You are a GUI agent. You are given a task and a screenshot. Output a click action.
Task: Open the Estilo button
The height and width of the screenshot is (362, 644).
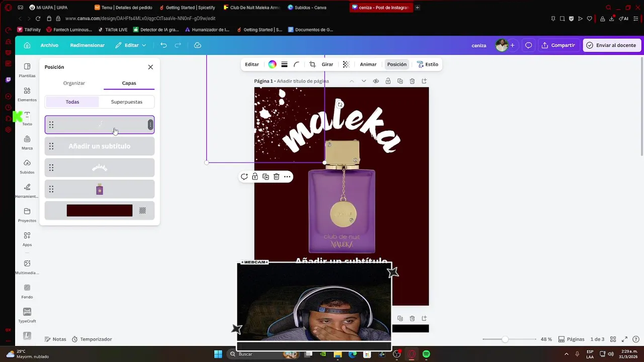pos(428,64)
